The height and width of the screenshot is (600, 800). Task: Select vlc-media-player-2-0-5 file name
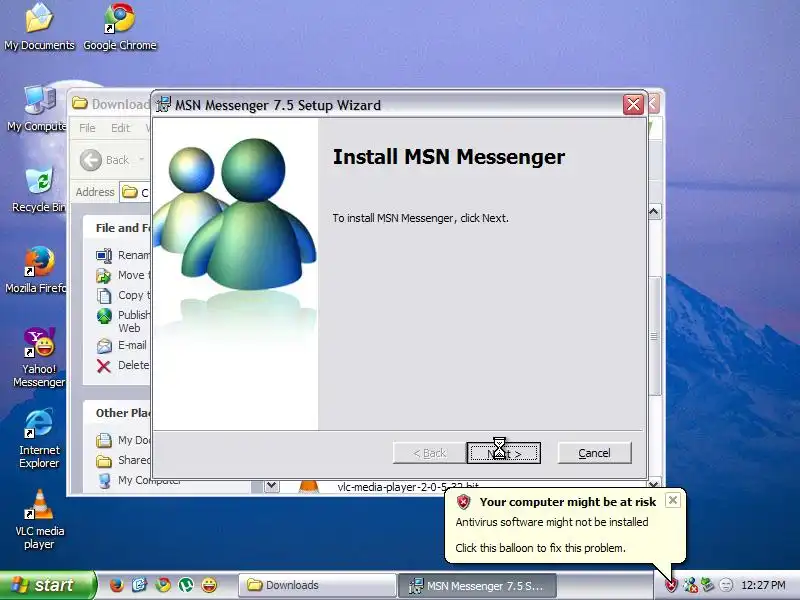408,486
